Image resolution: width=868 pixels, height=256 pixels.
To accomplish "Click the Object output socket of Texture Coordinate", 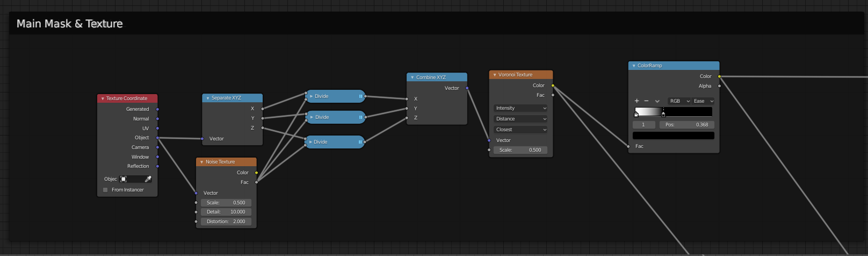I will pyautogui.click(x=157, y=138).
